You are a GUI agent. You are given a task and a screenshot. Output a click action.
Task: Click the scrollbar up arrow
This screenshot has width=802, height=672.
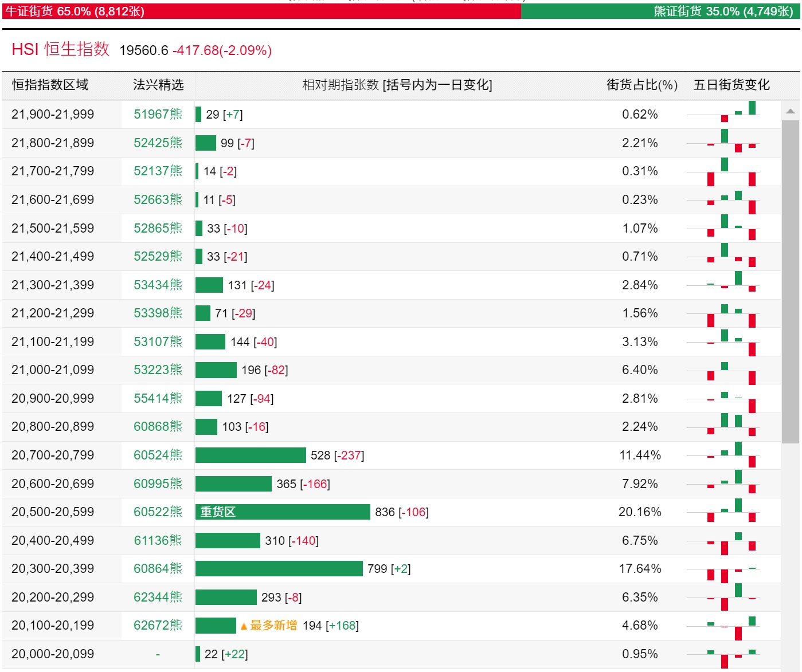pyautogui.click(x=791, y=111)
